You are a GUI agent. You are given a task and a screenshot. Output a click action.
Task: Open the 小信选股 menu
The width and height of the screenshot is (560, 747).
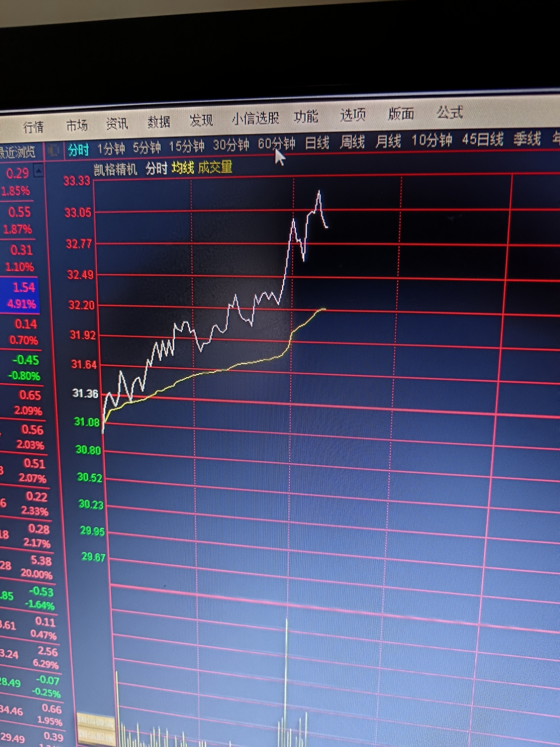[x=255, y=119]
